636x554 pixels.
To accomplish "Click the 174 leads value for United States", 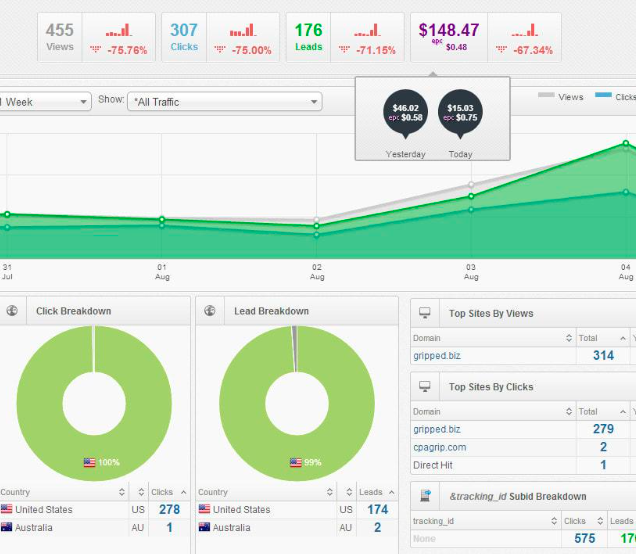I will (378, 509).
